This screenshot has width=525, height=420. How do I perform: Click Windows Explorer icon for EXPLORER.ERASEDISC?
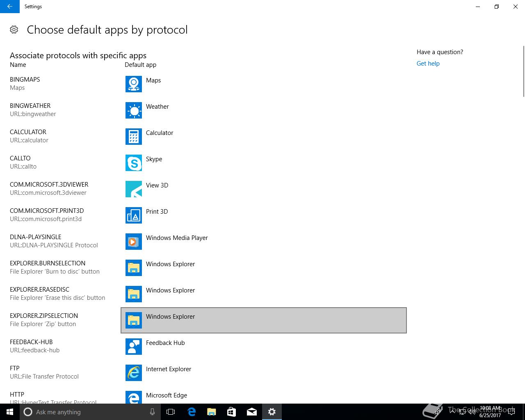coord(134,294)
